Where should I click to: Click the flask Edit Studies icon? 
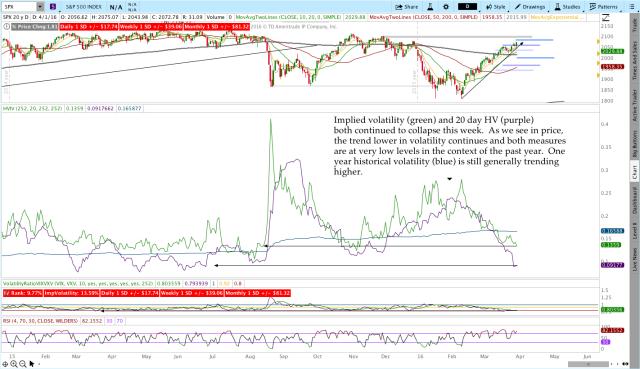click(x=430, y=7)
